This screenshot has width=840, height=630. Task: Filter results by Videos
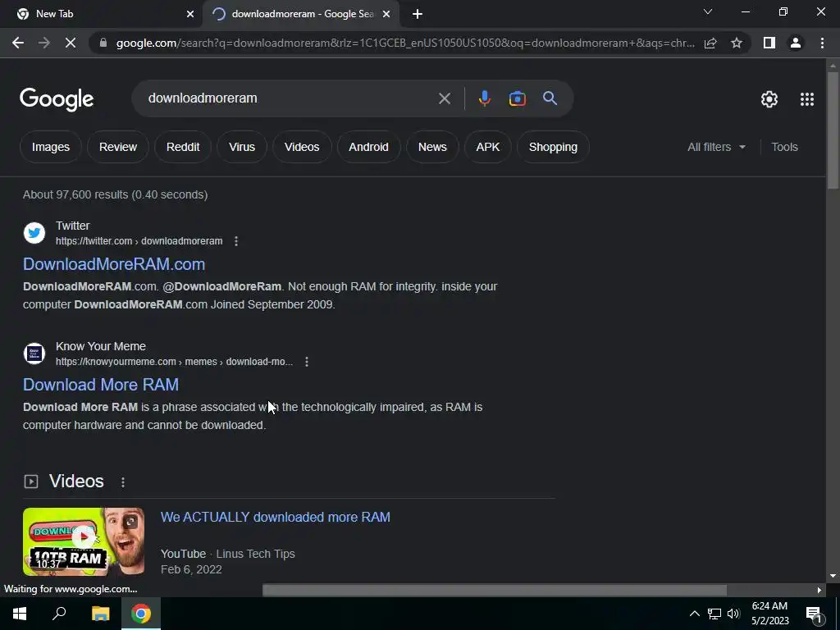(x=302, y=147)
